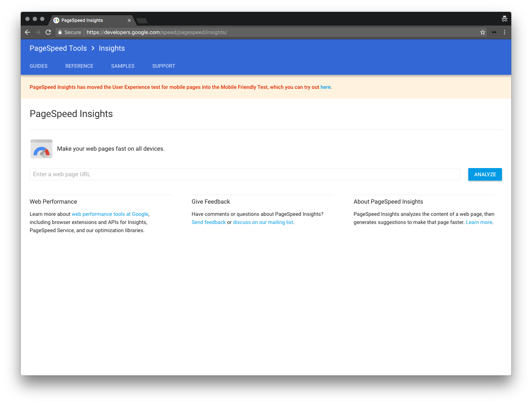Open the Chrome three-dot menu

[x=505, y=32]
